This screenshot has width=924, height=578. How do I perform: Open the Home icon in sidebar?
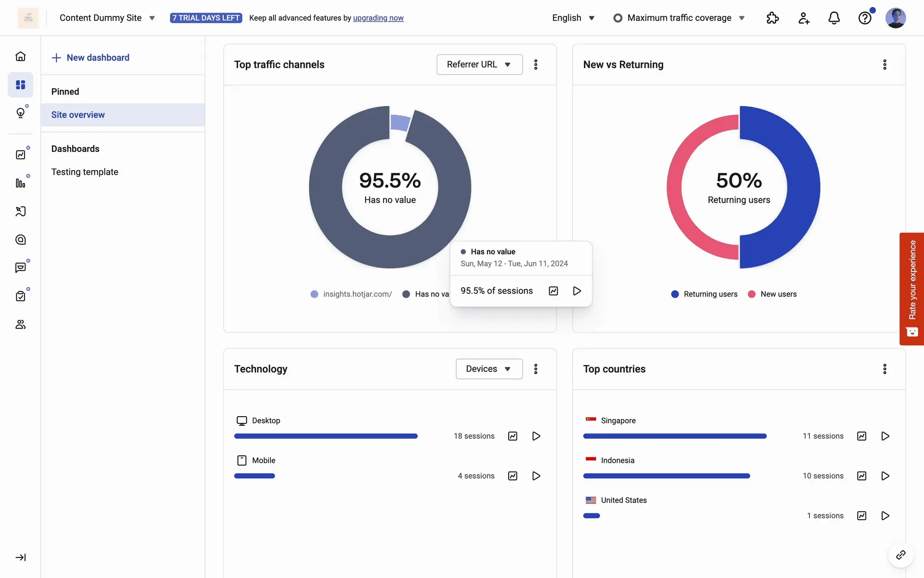tap(20, 56)
